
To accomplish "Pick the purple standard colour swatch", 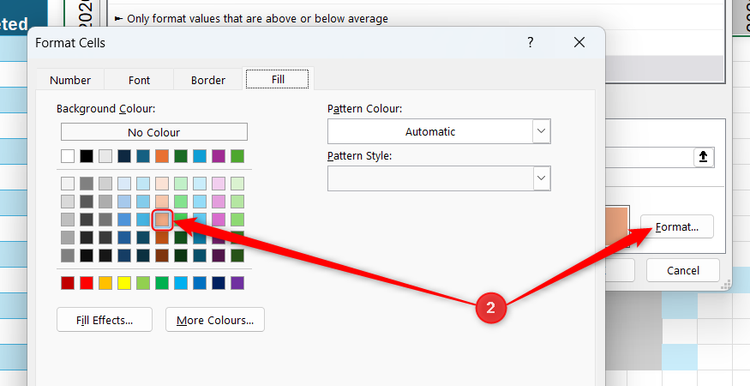I will pyautogui.click(x=237, y=283).
